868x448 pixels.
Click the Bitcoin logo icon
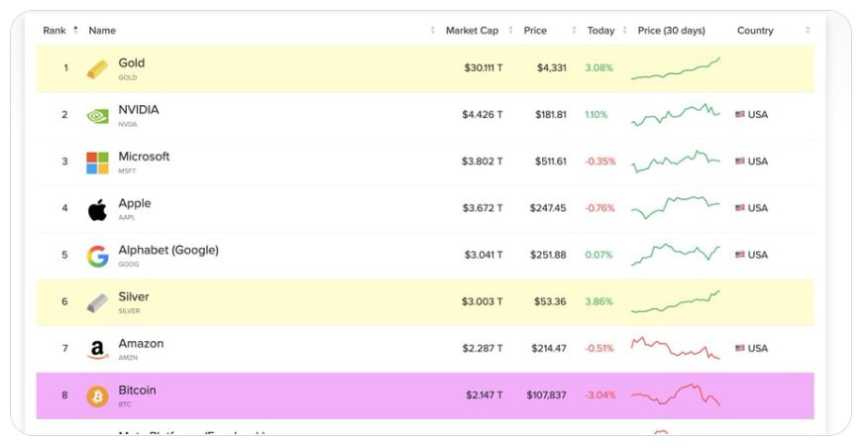97,396
